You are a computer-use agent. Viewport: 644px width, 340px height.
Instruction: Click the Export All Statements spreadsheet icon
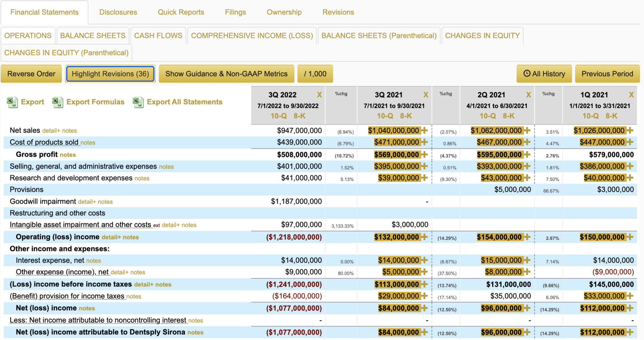[138, 102]
